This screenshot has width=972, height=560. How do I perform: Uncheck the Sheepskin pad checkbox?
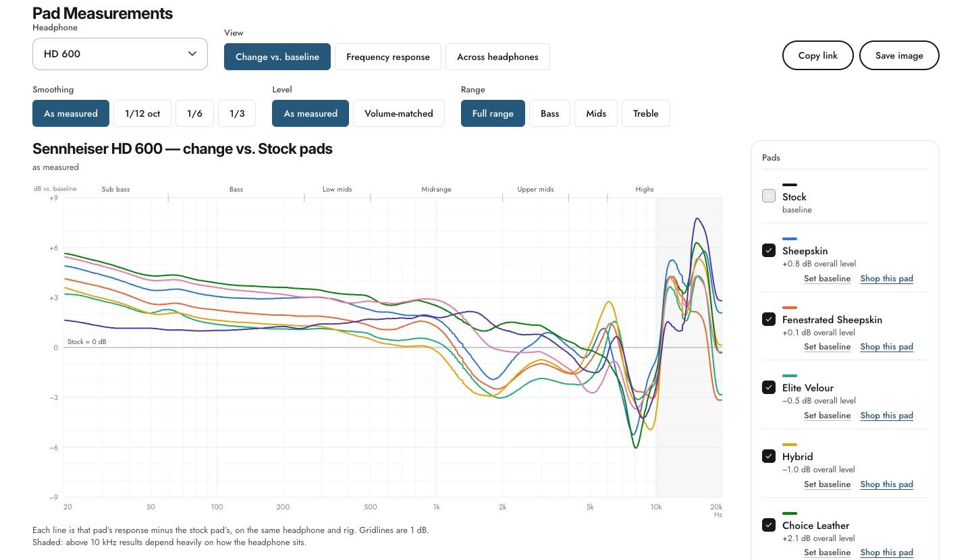769,250
